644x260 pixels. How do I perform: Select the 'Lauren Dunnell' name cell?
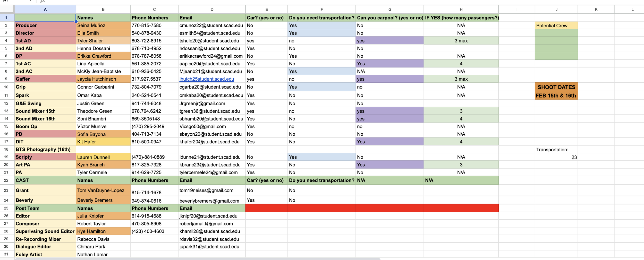tap(103, 157)
